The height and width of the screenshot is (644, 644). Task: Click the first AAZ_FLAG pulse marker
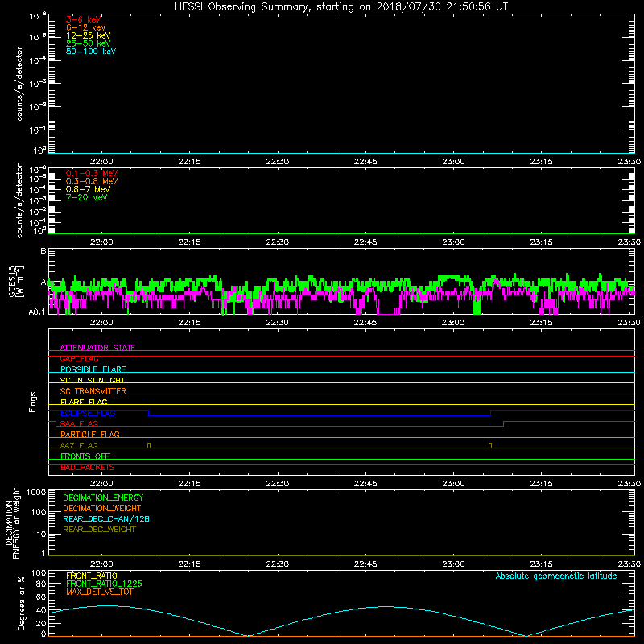(x=149, y=445)
